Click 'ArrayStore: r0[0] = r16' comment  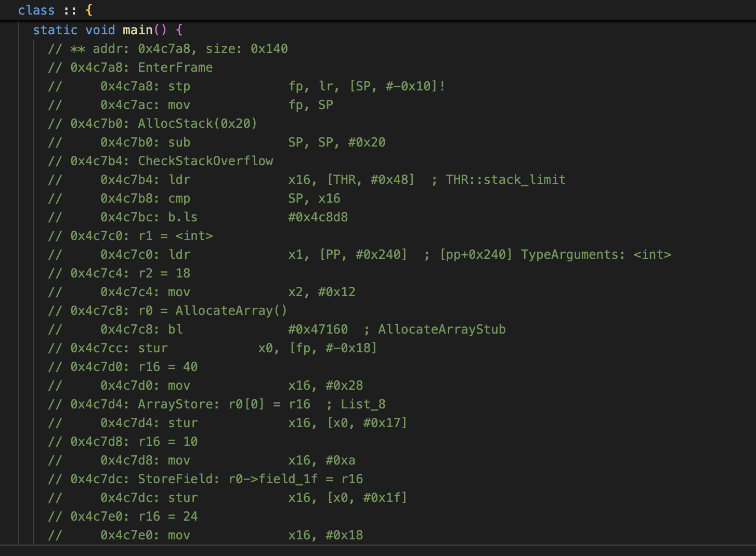[224, 404]
